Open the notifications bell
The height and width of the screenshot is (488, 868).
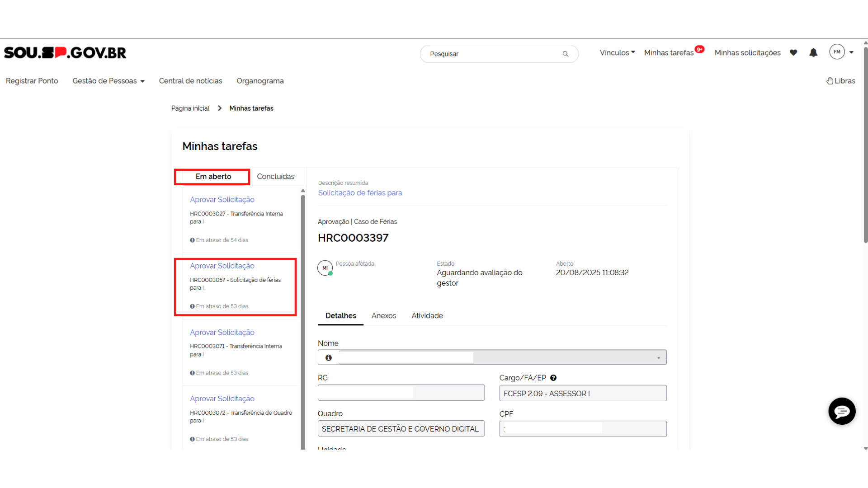point(813,53)
